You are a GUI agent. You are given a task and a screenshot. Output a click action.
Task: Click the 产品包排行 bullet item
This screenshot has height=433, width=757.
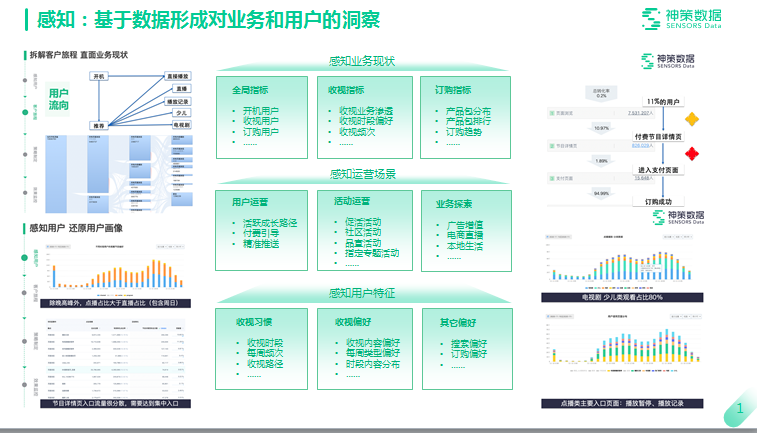(468, 121)
